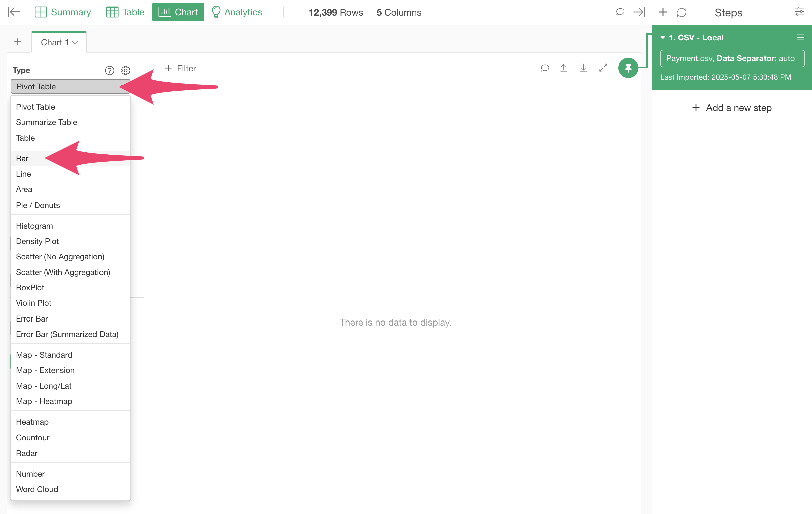812x514 pixels.
Task: Click the Last Imported timestamp text
Action: point(725,77)
